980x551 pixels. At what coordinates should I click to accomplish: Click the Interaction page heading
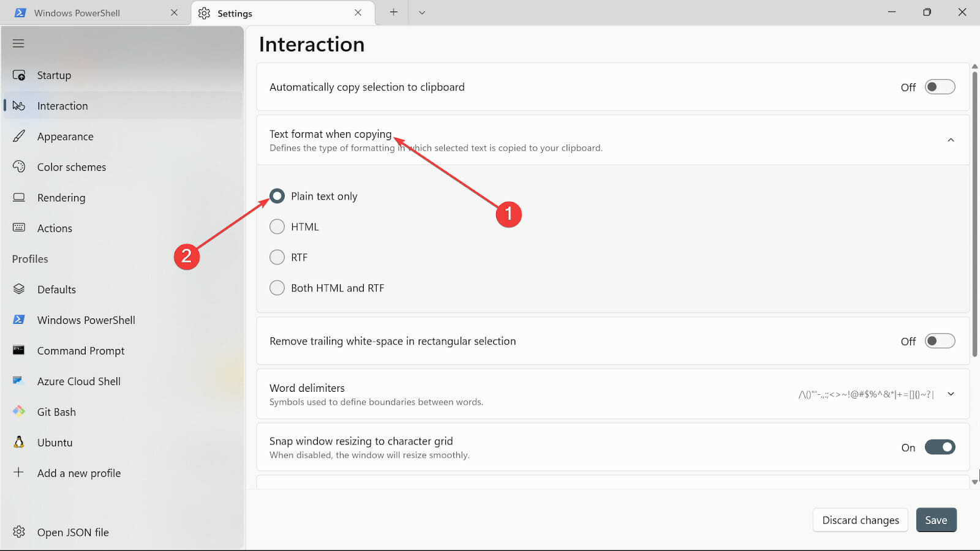312,44
